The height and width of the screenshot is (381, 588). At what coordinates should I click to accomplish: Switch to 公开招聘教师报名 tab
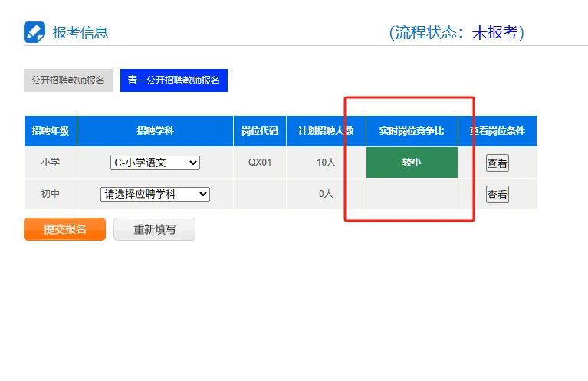68,80
